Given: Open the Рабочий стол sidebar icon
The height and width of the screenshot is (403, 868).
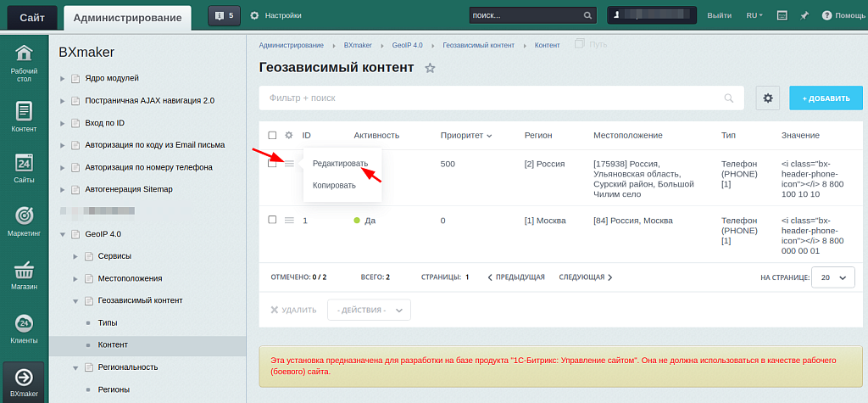Looking at the screenshot, I should click(x=24, y=63).
